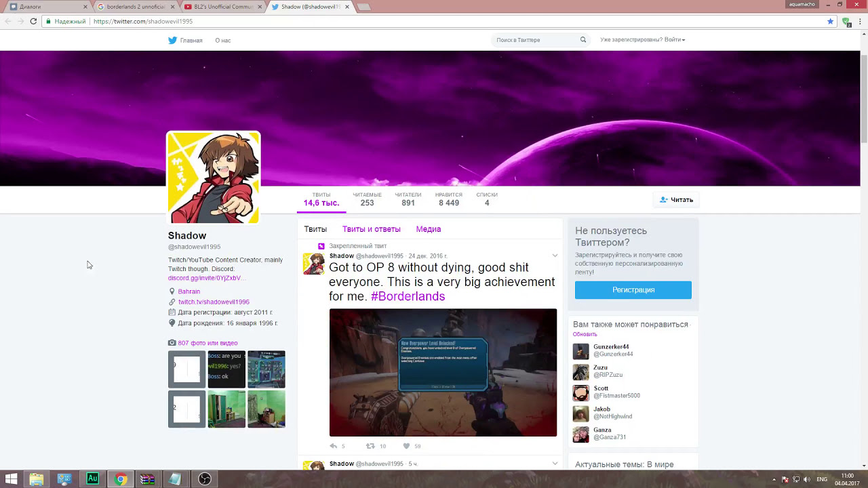Open Ganza's avatar in suggestions
868x488 pixels.
[581, 434]
